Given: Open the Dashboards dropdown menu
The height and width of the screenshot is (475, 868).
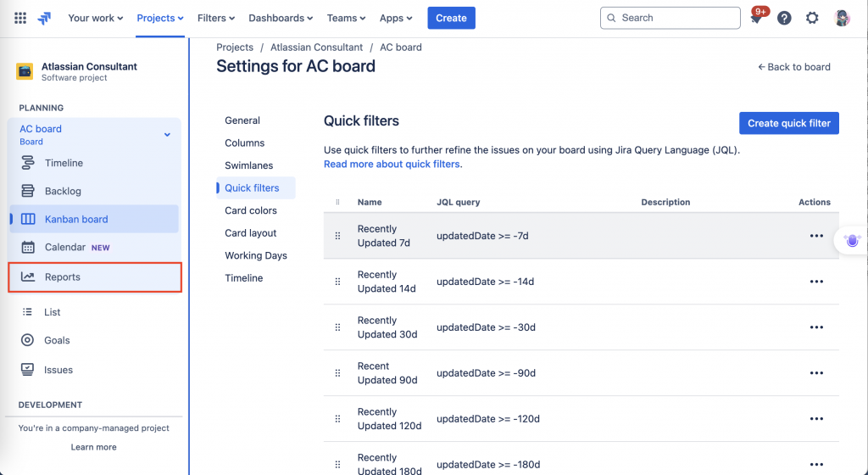Looking at the screenshot, I should [280, 18].
